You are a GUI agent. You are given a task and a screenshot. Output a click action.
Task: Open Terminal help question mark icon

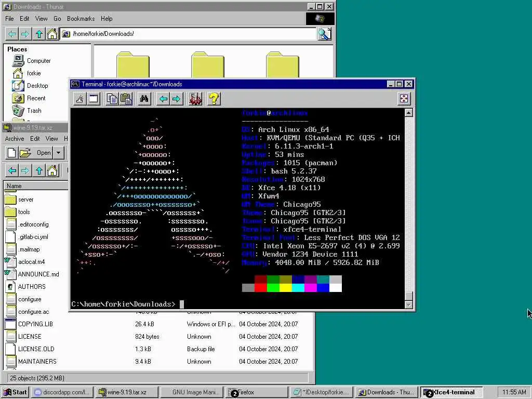(x=214, y=99)
